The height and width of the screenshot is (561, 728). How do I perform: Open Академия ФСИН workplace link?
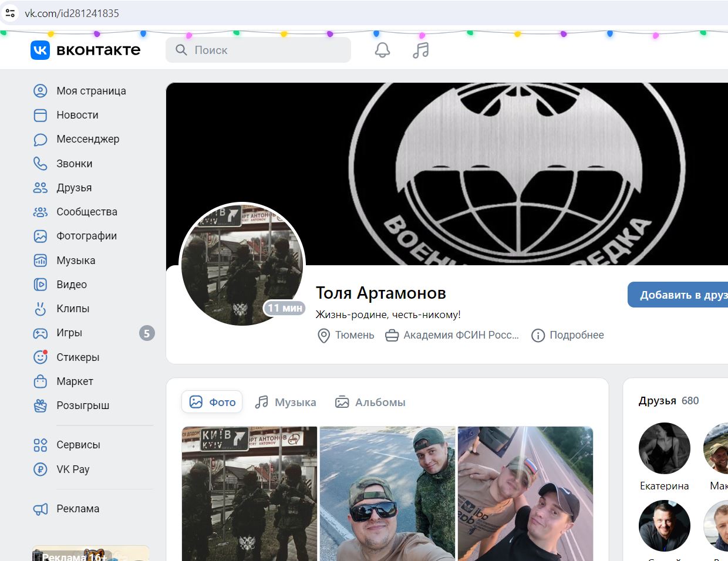(461, 335)
